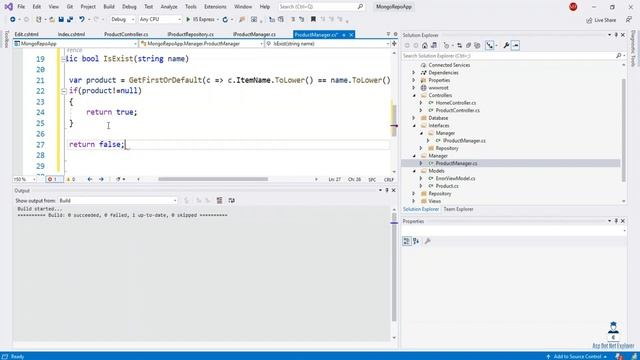Select HomeController.cs in Solution Explorer

456,103
